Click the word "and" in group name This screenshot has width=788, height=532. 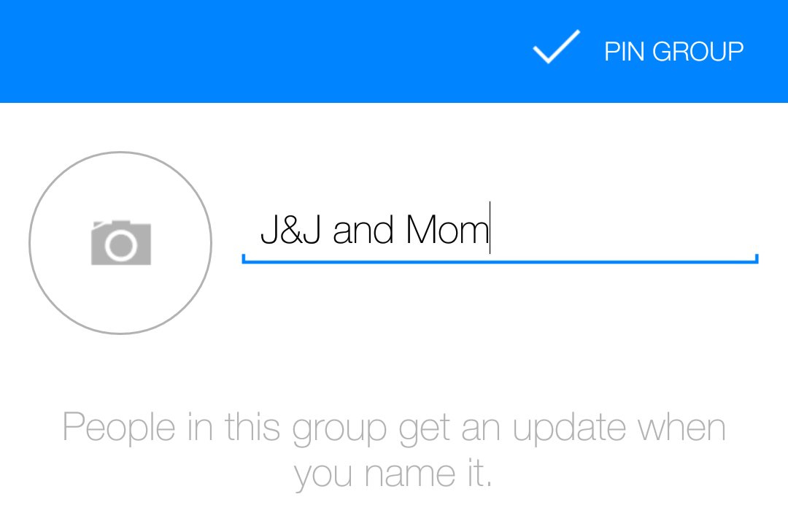[x=363, y=230]
